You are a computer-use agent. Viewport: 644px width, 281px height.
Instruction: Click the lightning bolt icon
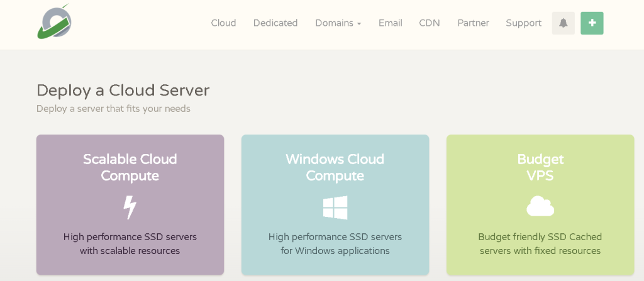click(x=130, y=207)
